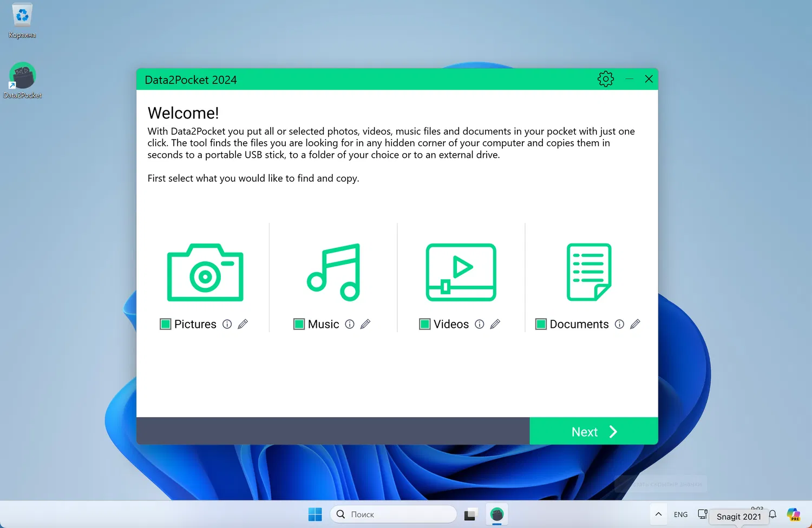Viewport: 812px width, 528px height.
Task: Toggle the Music checkbox
Action: [299, 324]
